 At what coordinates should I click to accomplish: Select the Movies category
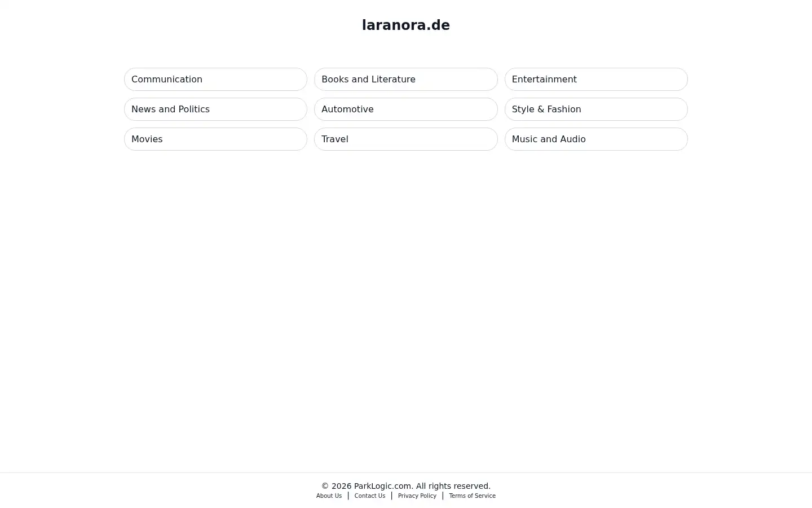click(215, 139)
